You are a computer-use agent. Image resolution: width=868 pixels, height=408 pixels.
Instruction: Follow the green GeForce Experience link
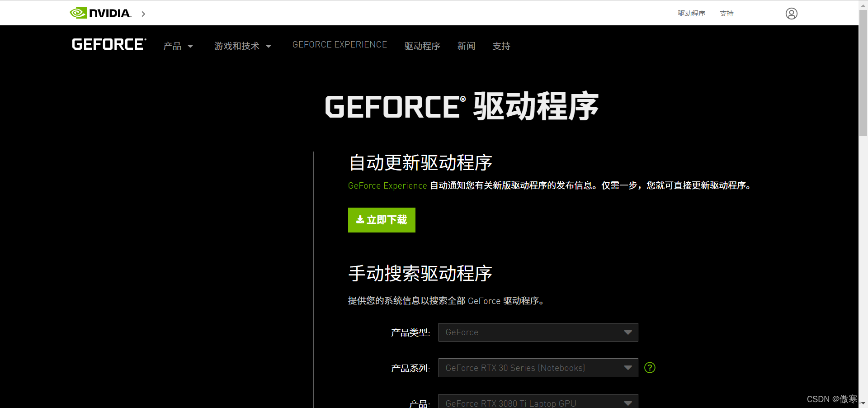[x=387, y=186]
